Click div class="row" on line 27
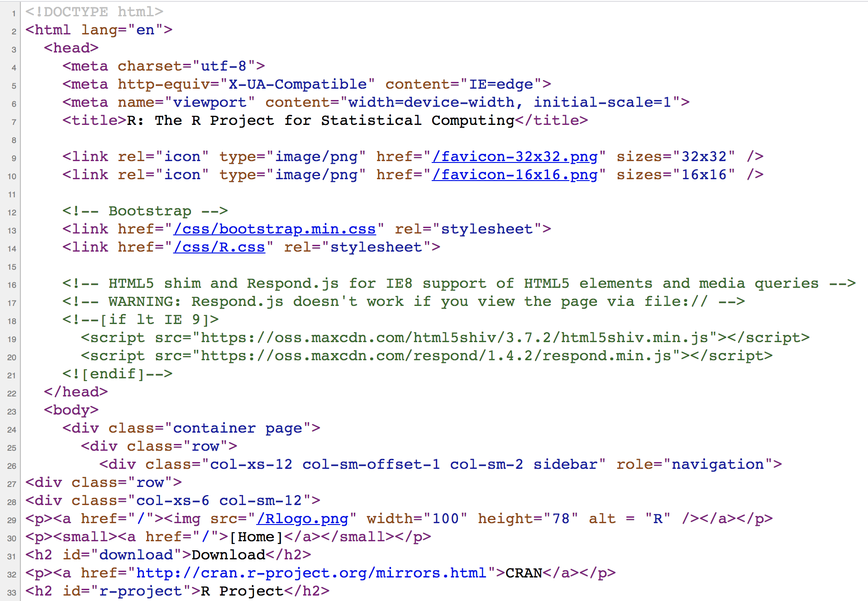The width and height of the screenshot is (868, 601). coord(104,482)
